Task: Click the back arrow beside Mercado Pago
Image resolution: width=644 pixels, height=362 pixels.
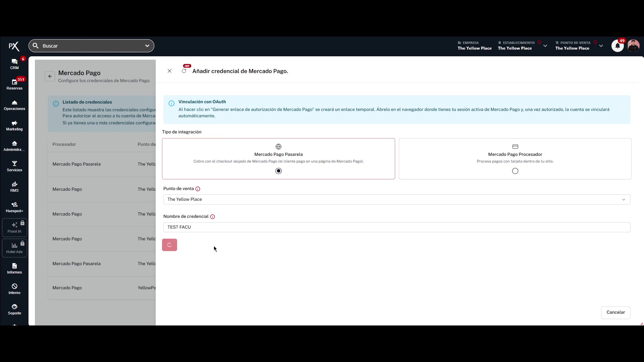Action: tap(50, 76)
